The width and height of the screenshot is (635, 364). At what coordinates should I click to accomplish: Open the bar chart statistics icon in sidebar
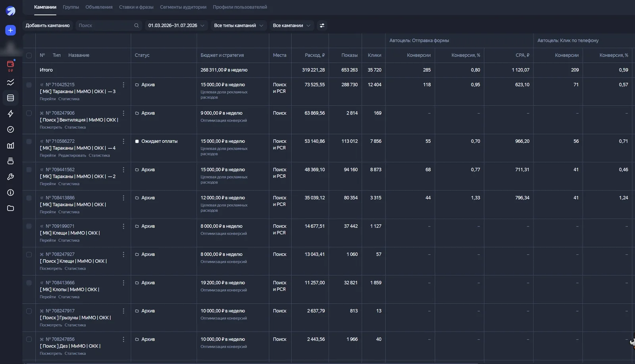pos(11,146)
